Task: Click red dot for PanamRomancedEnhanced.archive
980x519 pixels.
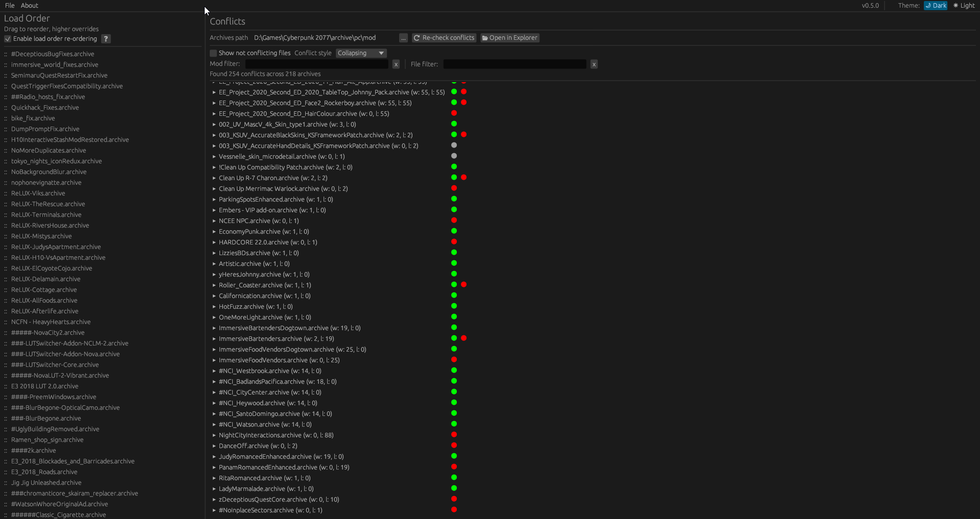Action: (454, 466)
